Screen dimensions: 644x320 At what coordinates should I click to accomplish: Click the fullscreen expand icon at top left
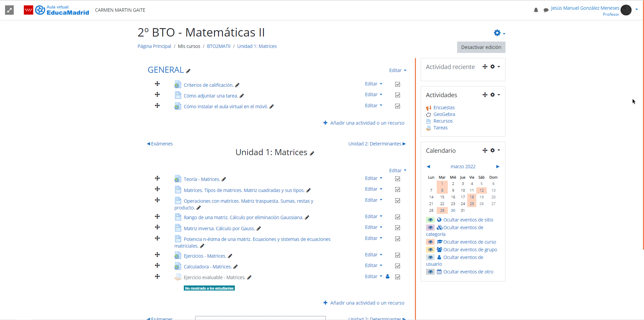click(9, 10)
